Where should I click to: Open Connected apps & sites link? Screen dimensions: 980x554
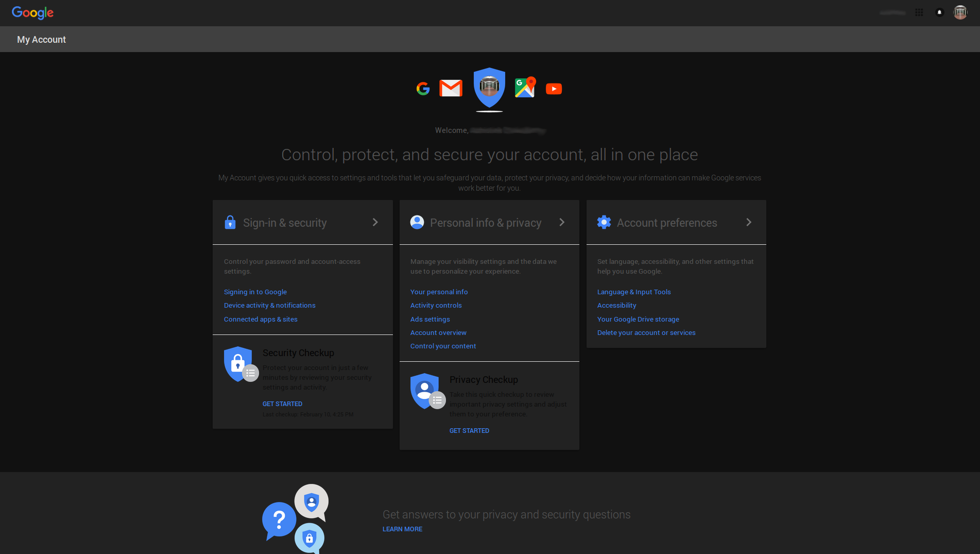click(x=261, y=319)
